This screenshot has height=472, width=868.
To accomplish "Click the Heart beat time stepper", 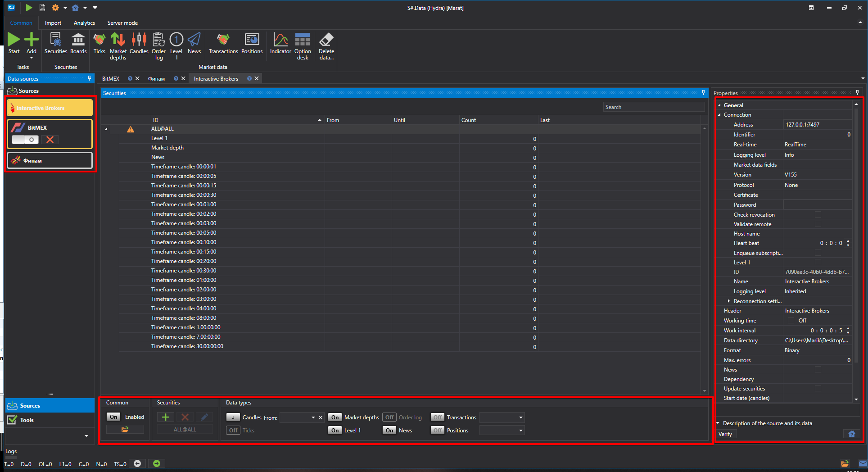I will click(x=848, y=243).
